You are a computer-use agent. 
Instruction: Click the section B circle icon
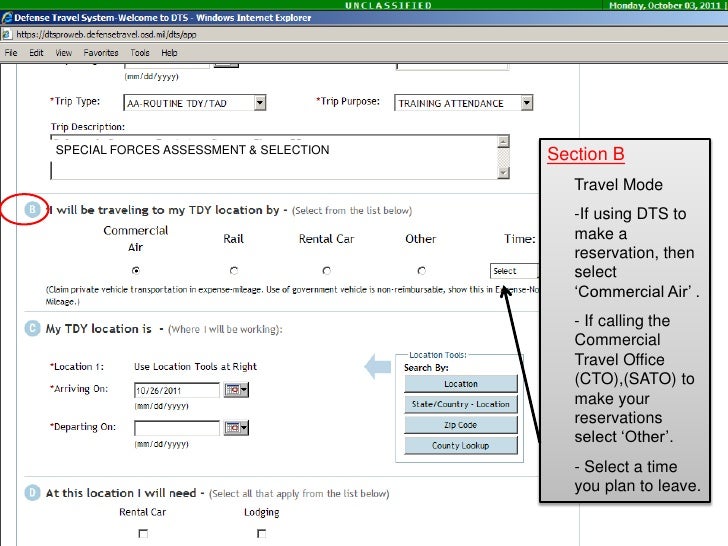(32, 210)
